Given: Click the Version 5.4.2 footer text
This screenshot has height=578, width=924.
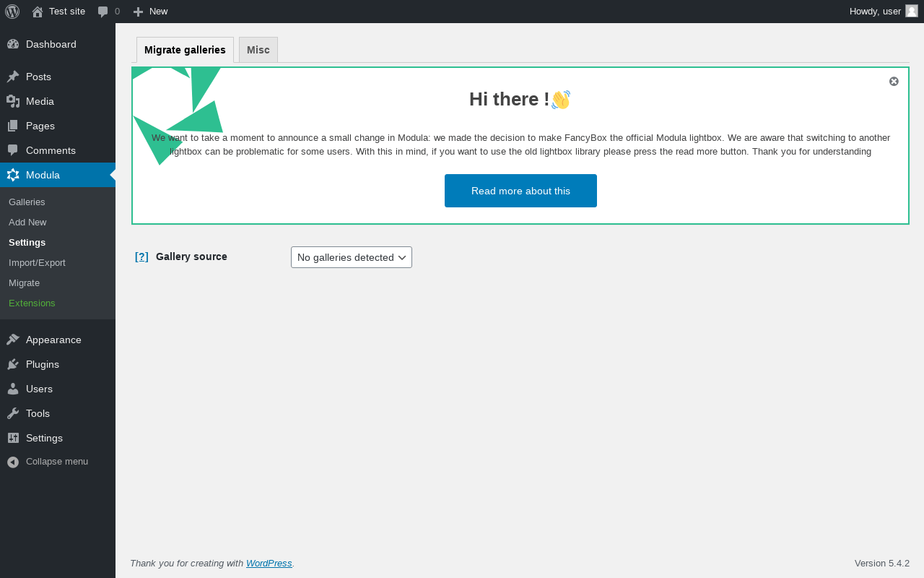Looking at the screenshot, I should click(882, 563).
